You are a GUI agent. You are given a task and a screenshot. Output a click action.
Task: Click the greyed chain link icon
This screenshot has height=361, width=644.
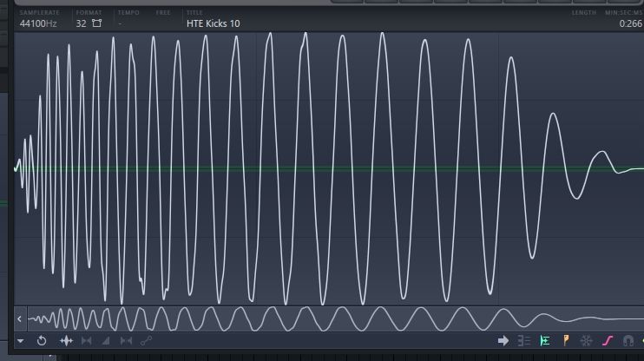click(x=146, y=341)
